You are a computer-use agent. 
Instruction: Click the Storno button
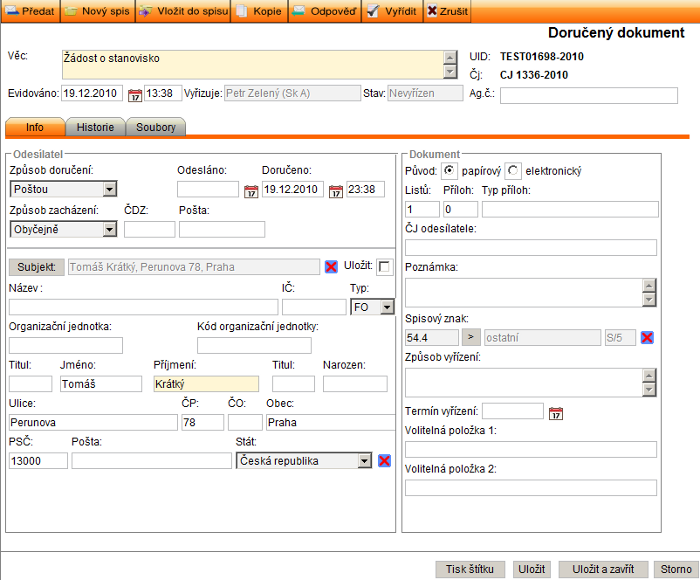[676, 569]
